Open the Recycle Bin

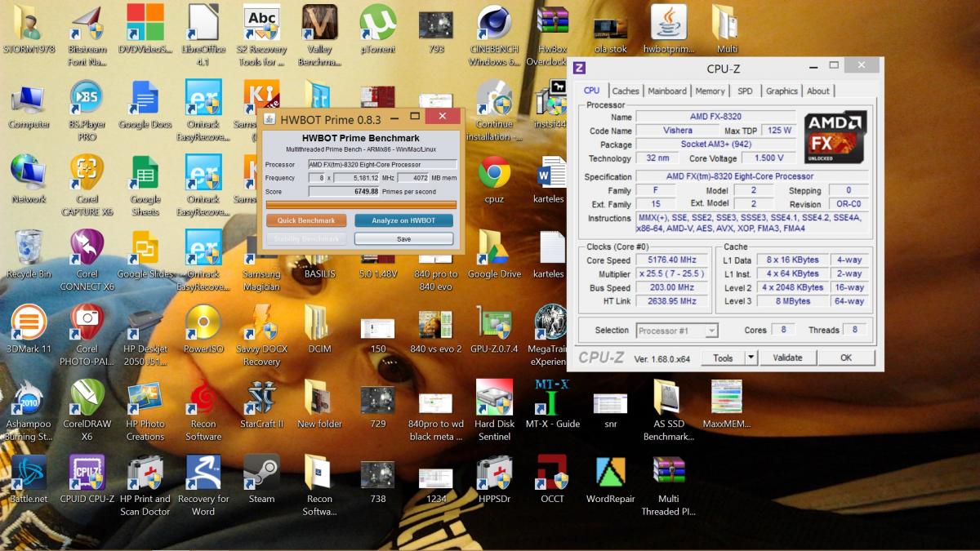pos(29,254)
